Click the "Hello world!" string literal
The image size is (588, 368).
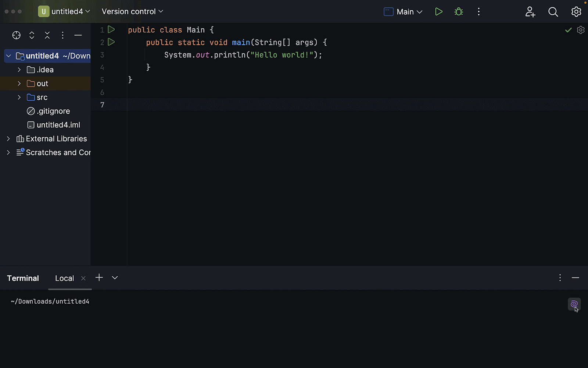(282, 55)
